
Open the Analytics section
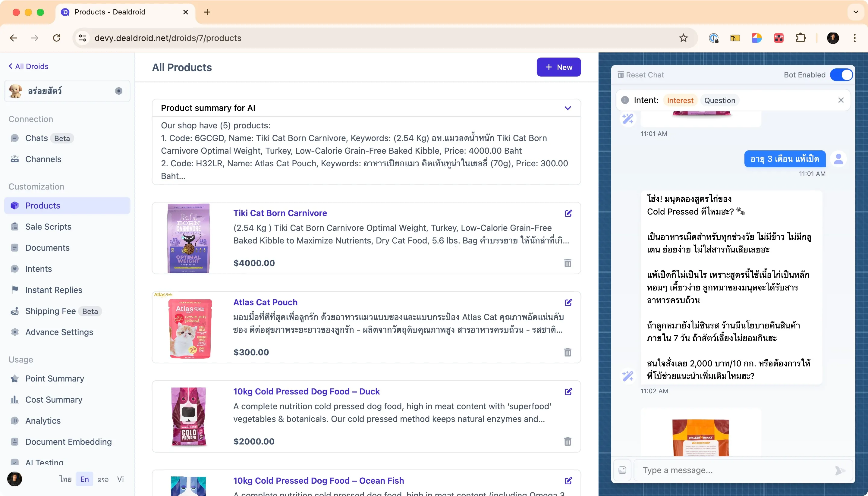pos(43,420)
